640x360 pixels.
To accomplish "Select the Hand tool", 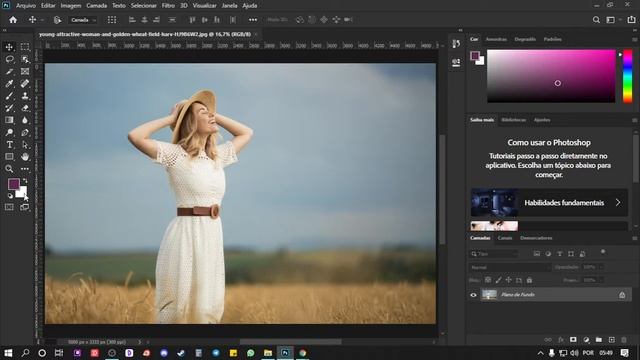I will 25,157.
